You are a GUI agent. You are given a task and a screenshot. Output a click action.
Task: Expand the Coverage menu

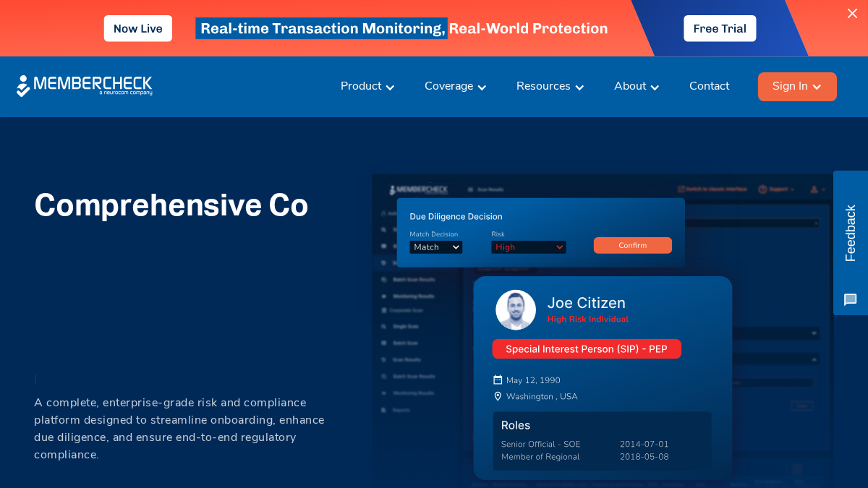pyautogui.click(x=456, y=86)
